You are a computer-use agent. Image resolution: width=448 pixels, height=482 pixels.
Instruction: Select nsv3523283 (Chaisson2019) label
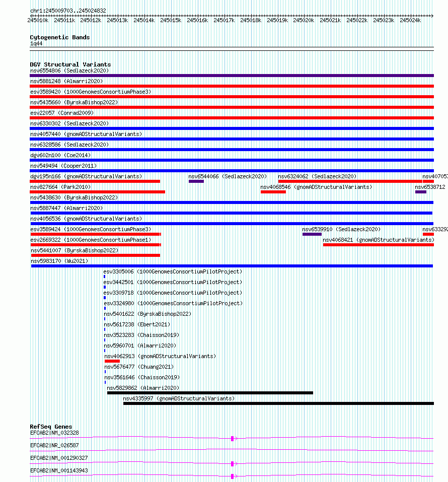click(141, 335)
